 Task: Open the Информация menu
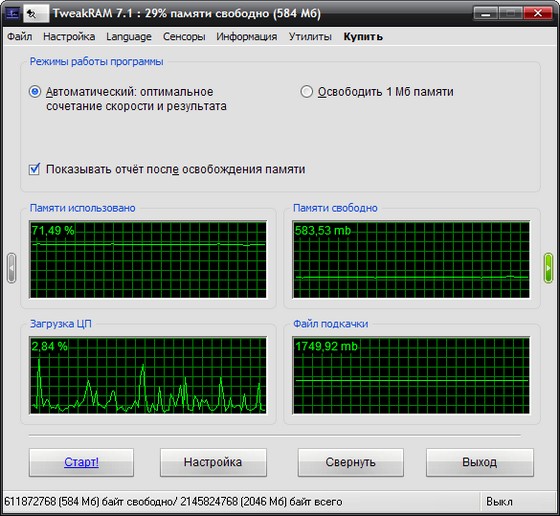[247, 36]
